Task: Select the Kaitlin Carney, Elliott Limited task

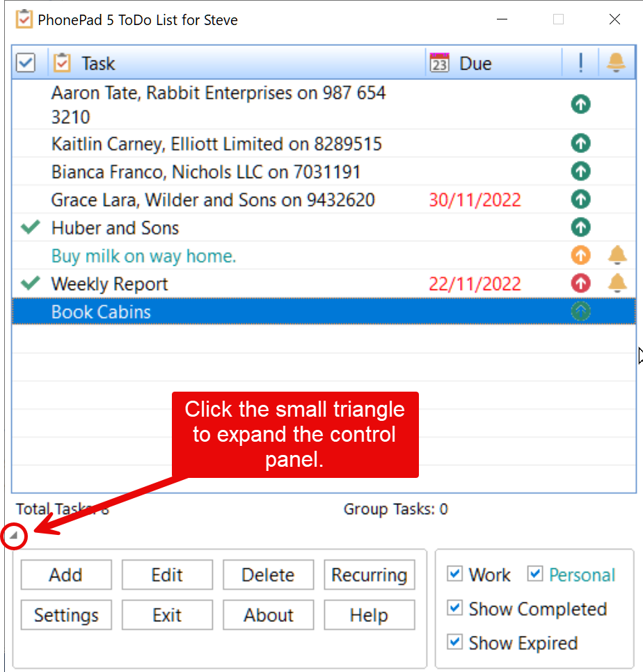Action: (x=324, y=143)
